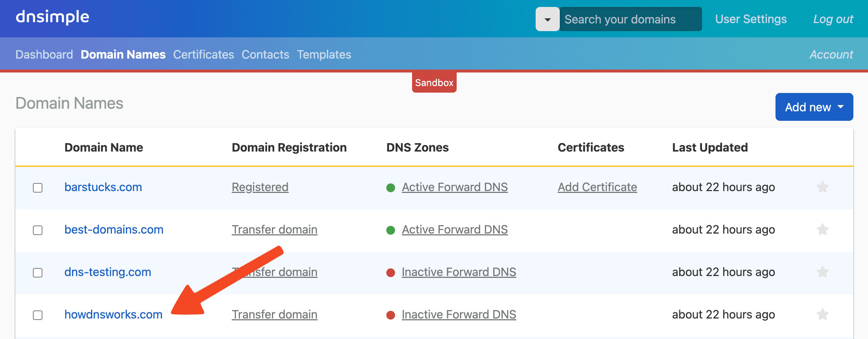Click last updated time for barstucks.com
868x339 pixels.
[724, 187]
